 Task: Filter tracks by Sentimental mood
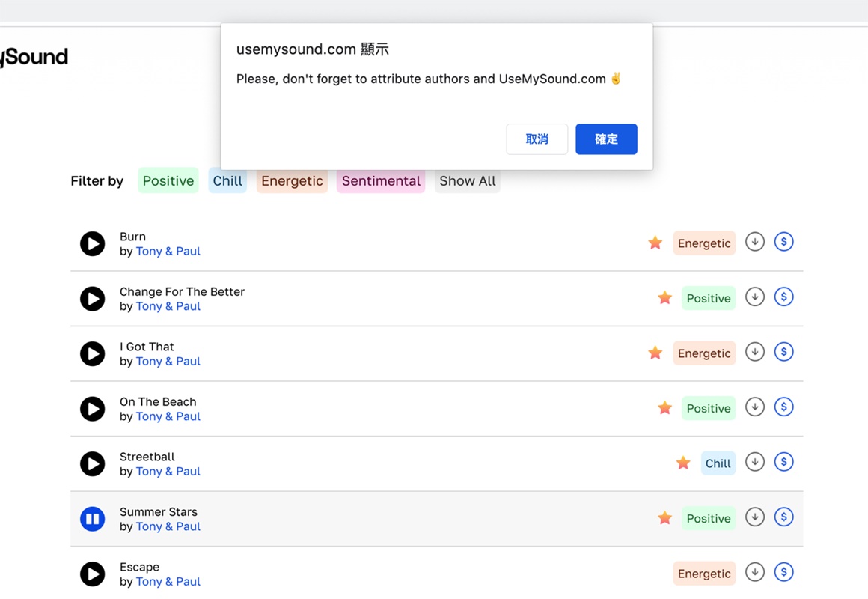click(381, 180)
